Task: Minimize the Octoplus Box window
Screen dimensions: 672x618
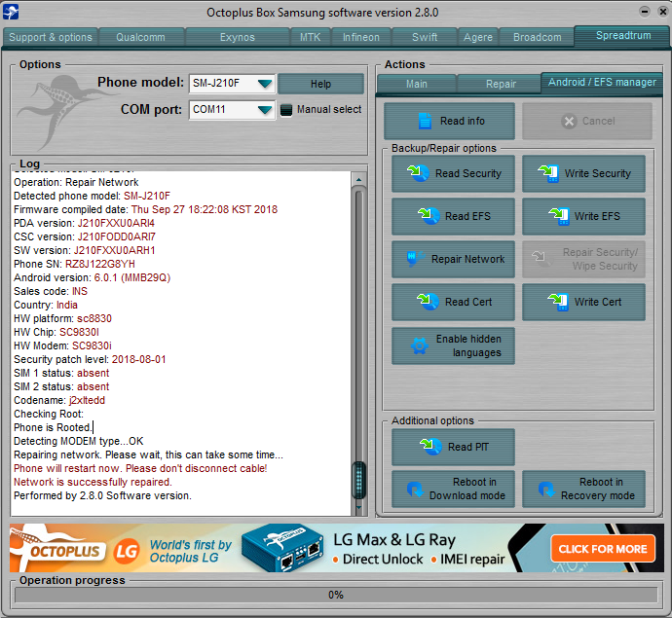Action: [645, 11]
